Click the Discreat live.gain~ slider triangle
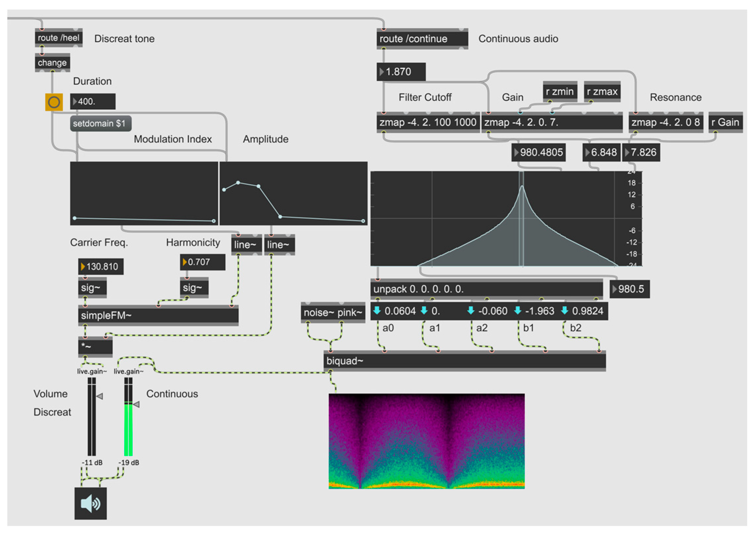 click(x=100, y=396)
